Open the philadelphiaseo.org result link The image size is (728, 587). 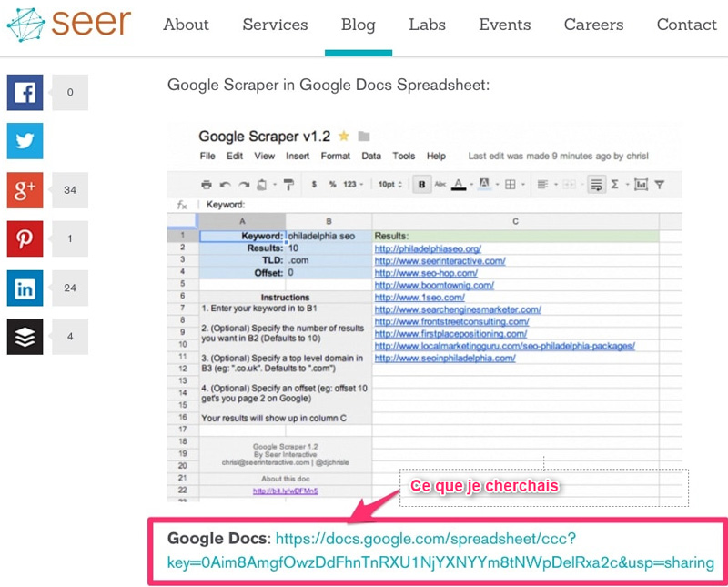tap(428, 249)
